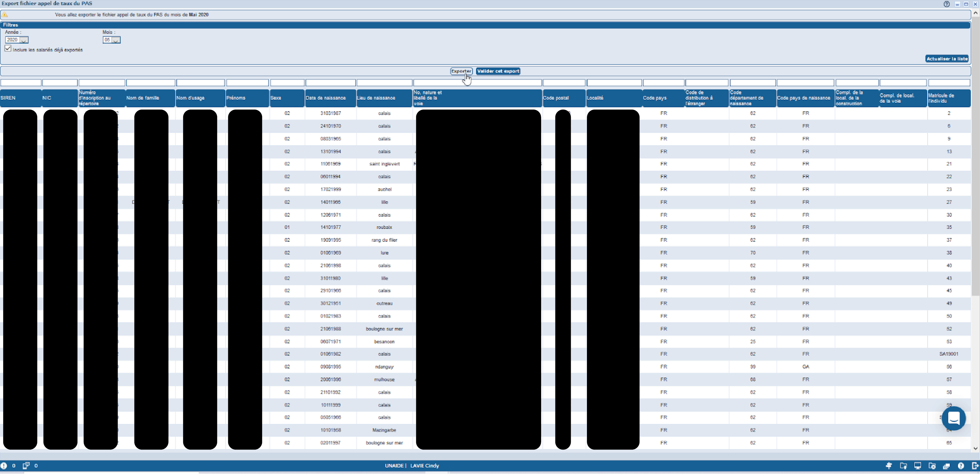Click filter field above 'Lieu de naissance' column
Screen dimensions: 980x475
385,83
